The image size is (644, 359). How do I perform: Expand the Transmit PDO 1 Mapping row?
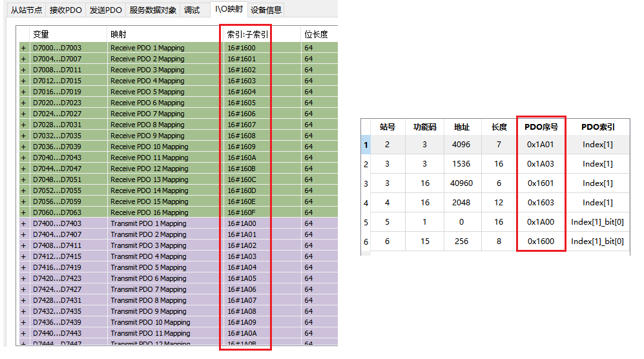pos(24,223)
